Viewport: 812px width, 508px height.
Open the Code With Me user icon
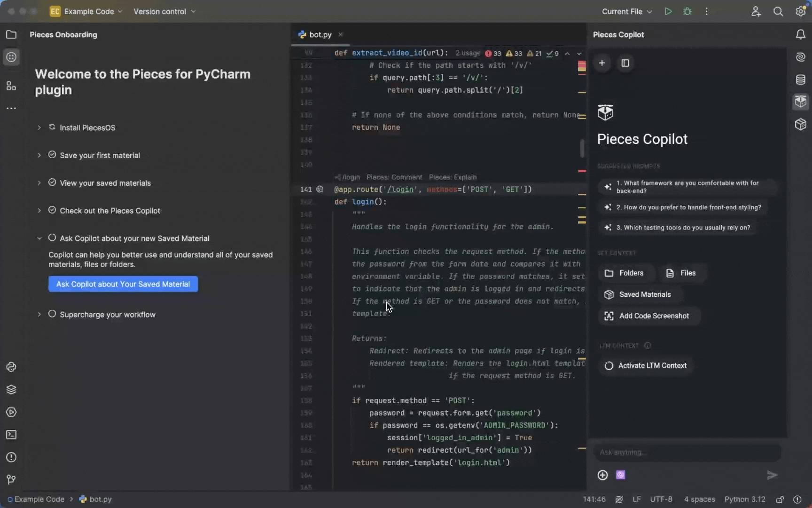point(756,11)
